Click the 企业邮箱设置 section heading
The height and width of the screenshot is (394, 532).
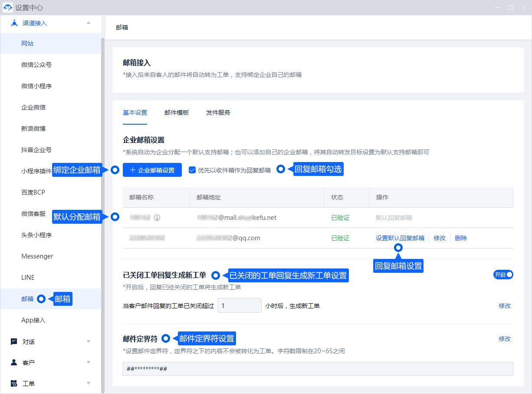click(x=144, y=140)
